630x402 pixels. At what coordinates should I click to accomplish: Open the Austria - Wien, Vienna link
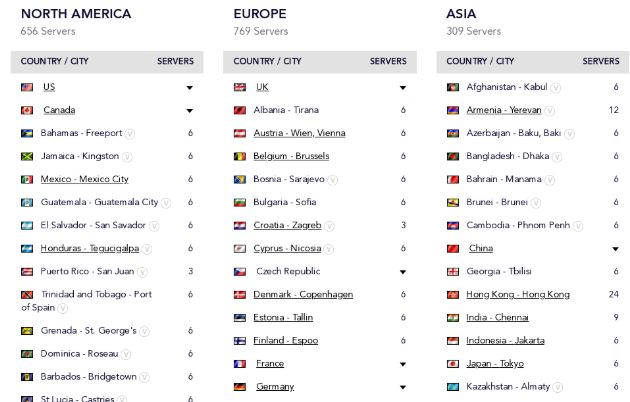click(299, 133)
